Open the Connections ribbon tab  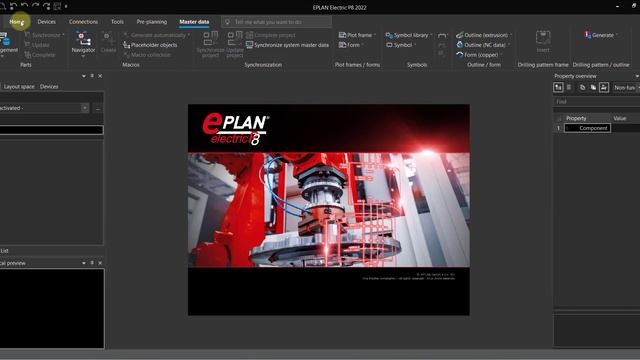coord(83,22)
